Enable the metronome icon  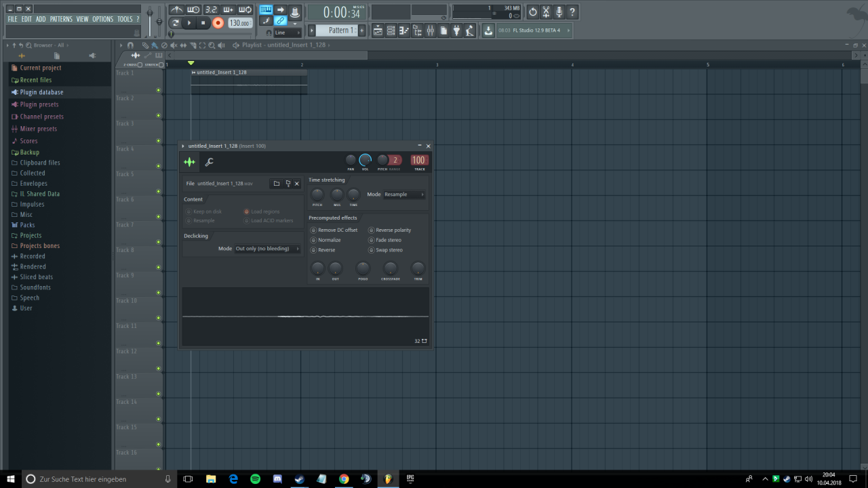[176, 9]
